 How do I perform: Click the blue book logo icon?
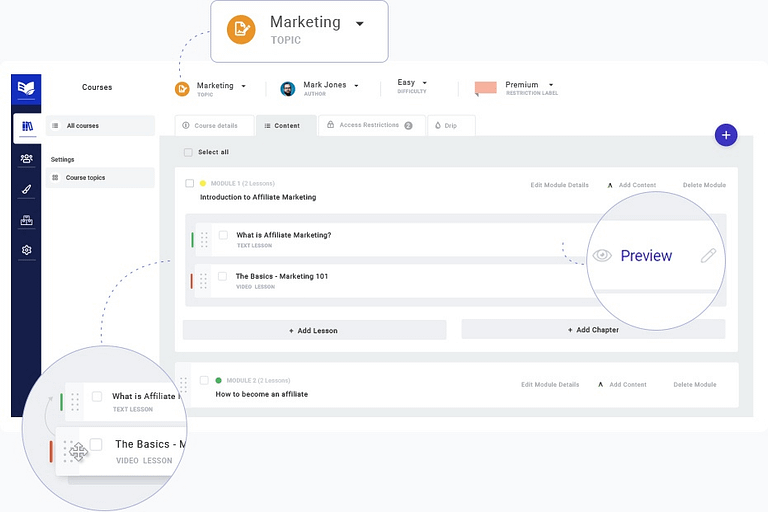[27, 89]
